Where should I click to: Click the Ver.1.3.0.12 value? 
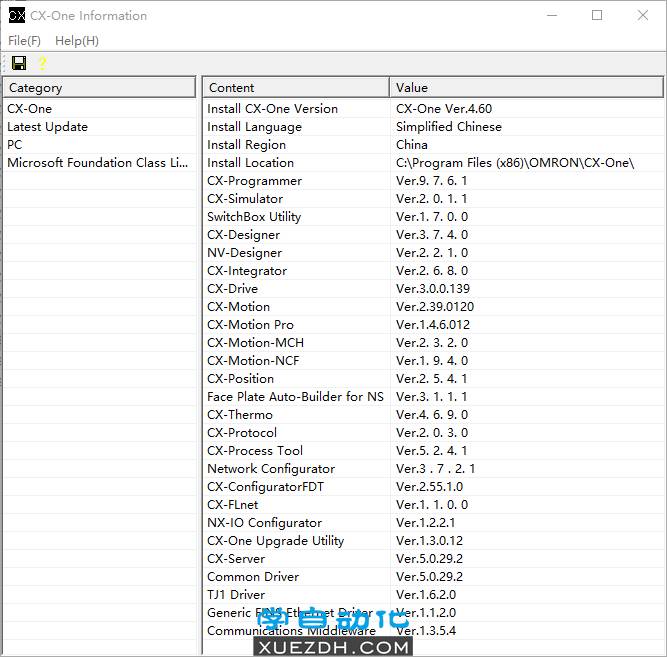coord(429,541)
